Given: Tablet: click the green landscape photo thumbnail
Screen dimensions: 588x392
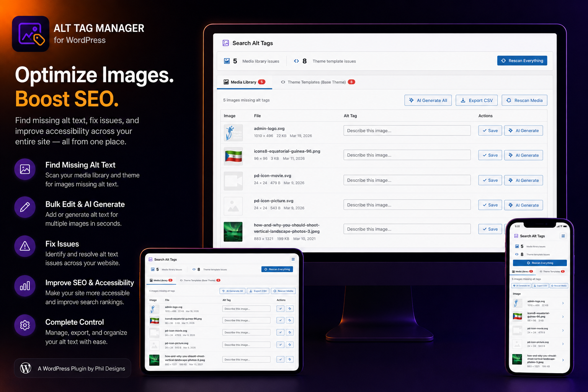Looking at the screenshot, I should coord(154,360).
